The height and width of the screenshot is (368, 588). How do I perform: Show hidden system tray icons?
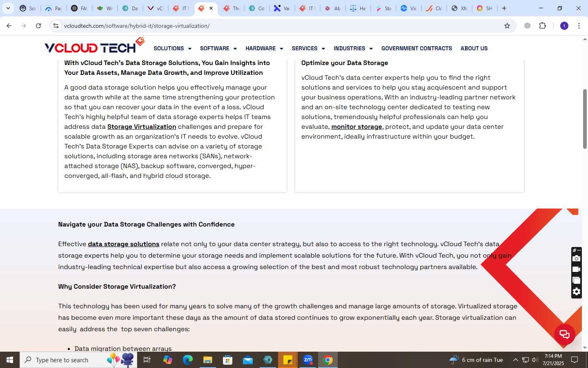pyautogui.click(x=515, y=360)
